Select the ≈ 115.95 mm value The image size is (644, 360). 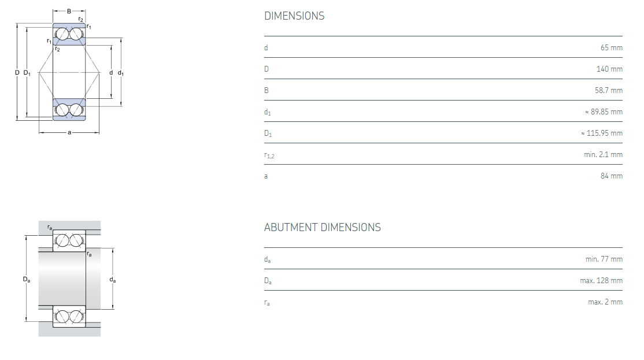[x=601, y=133]
